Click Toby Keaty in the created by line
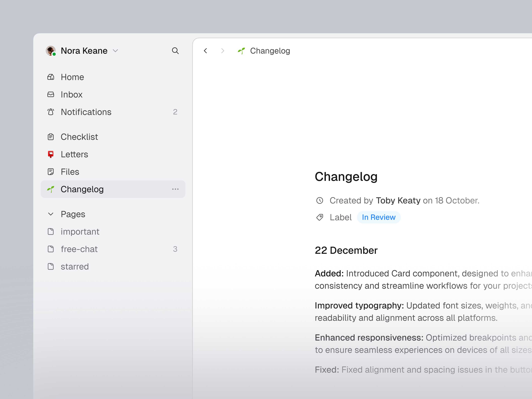Viewport: 532px width, 399px height. coord(398,200)
